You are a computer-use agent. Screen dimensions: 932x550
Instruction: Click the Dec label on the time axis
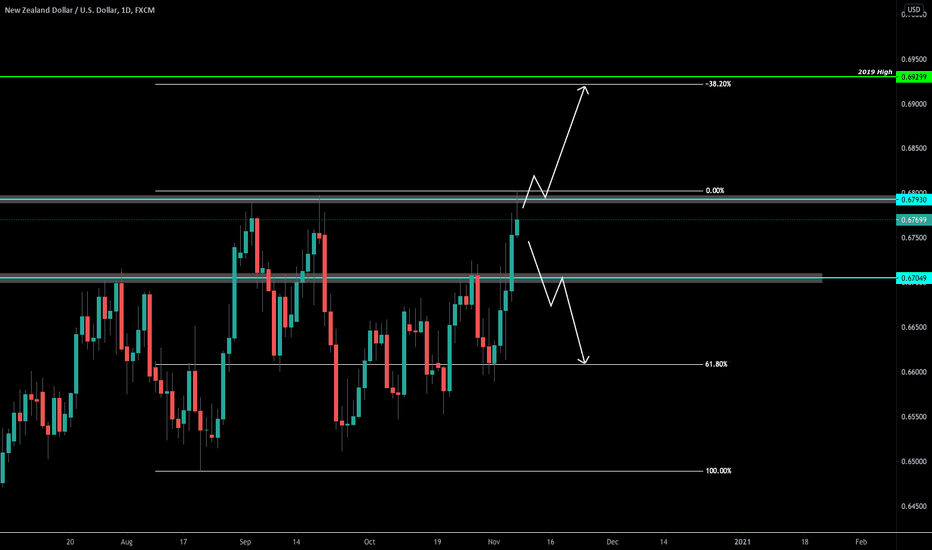(x=612, y=542)
